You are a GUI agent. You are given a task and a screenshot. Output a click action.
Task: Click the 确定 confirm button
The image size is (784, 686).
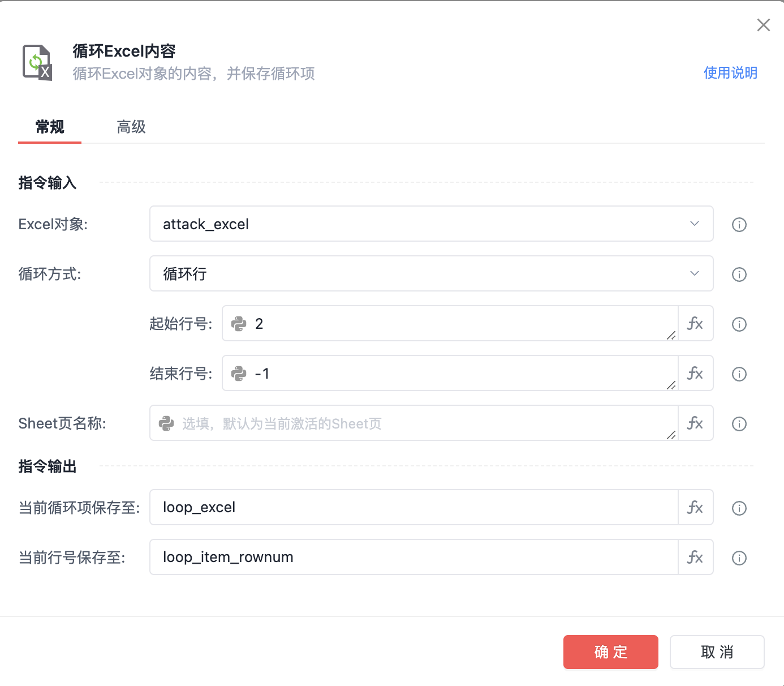[x=610, y=652]
